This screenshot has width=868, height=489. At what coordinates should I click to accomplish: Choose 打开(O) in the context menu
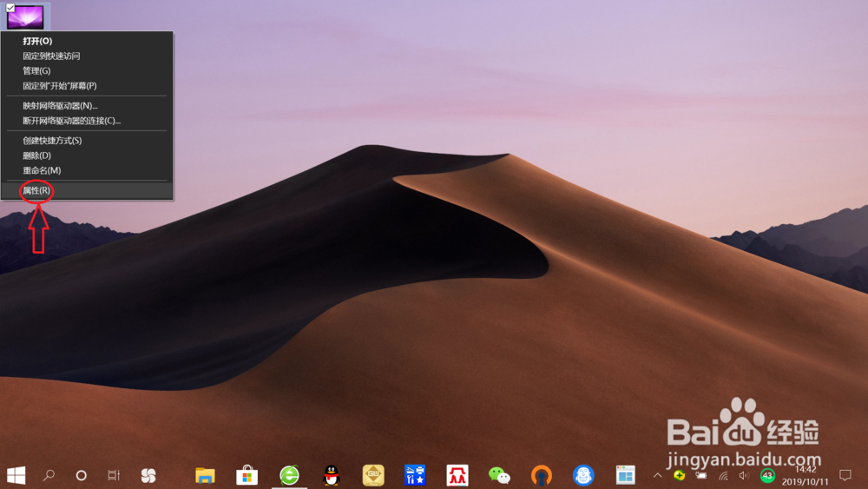tap(87, 41)
